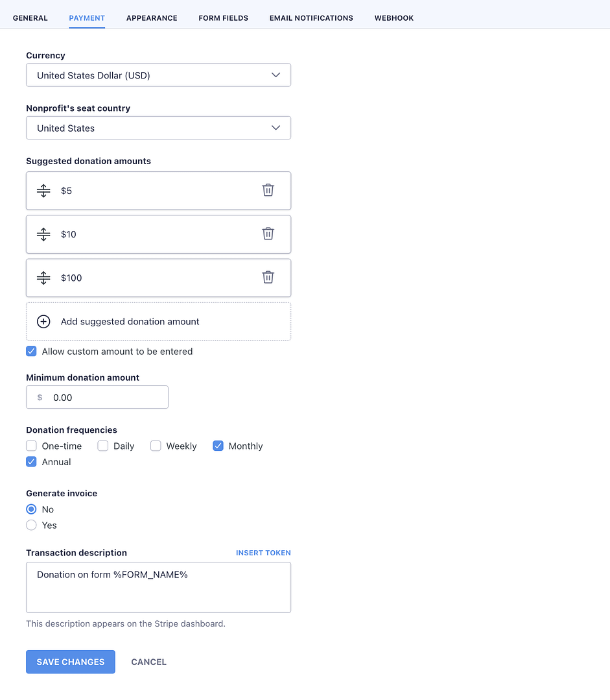This screenshot has width=610, height=700.
Task: Delete the $10 suggested donation amount
Action: click(x=268, y=234)
